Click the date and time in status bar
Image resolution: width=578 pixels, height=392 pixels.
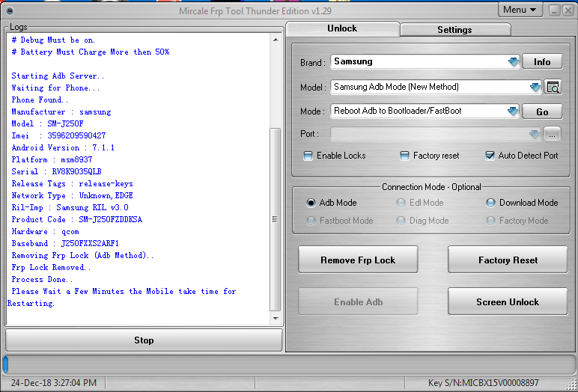(54, 383)
